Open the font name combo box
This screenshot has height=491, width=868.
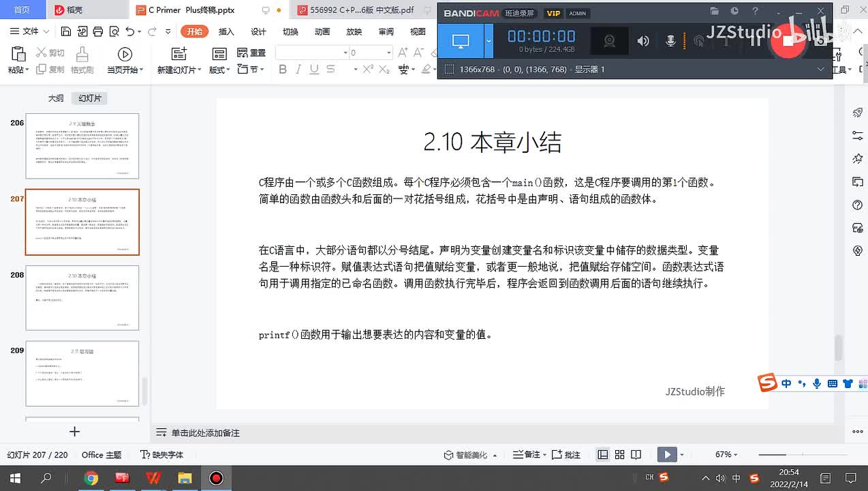click(312, 53)
